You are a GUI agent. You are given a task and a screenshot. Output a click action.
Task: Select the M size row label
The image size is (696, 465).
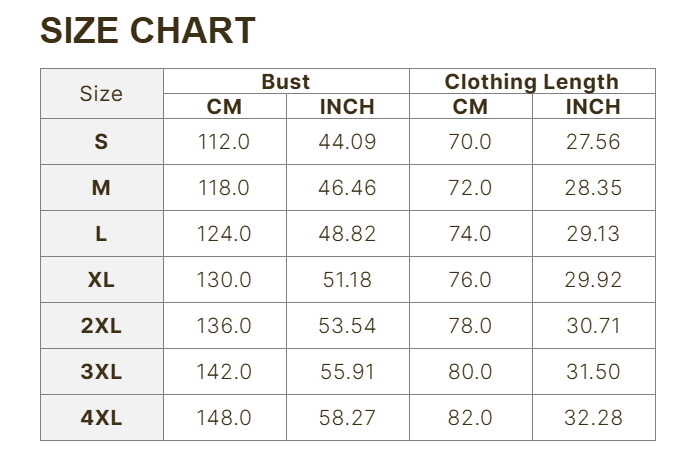(101, 188)
